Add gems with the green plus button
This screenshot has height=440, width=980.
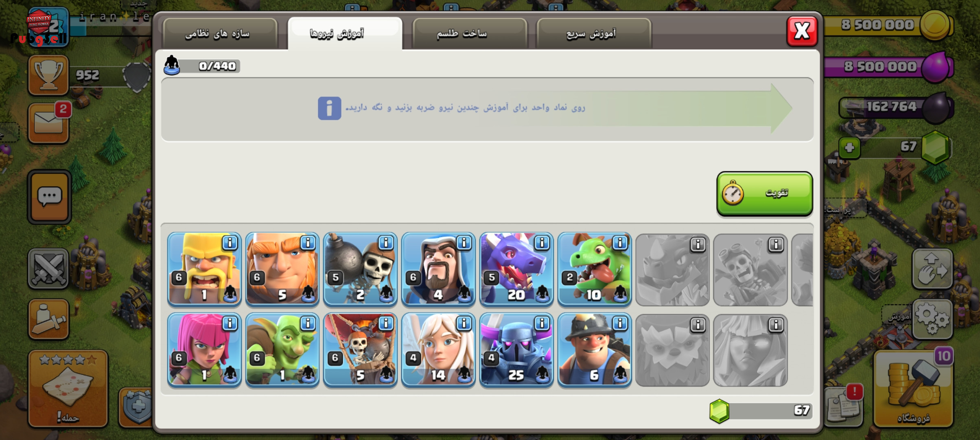point(849,147)
